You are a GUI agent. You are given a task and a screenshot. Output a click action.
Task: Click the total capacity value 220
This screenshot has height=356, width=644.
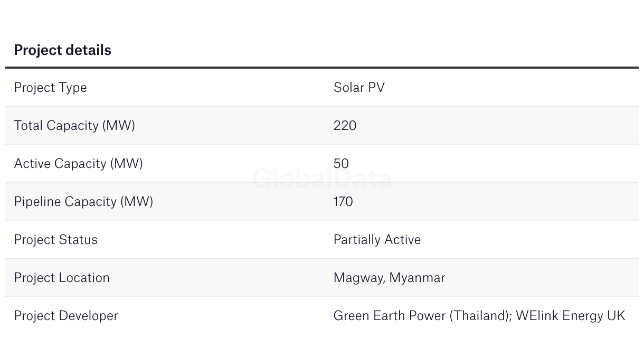point(345,126)
